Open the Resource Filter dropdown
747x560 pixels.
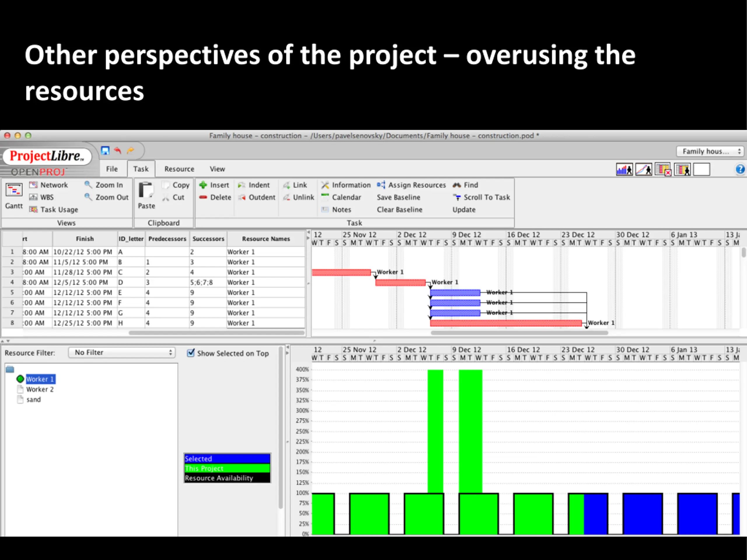(122, 353)
